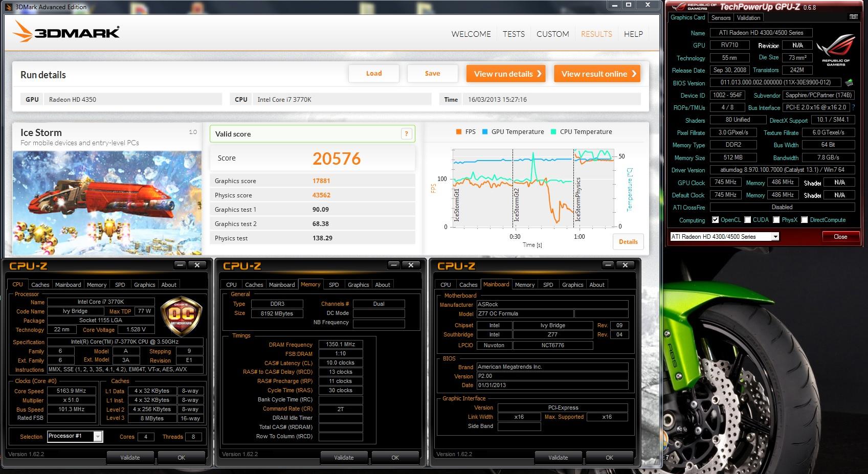Toggle the PhysX checkbox in GPU-Z
The width and height of the screenshot is (868, 474).
click(x=776, y=220)
